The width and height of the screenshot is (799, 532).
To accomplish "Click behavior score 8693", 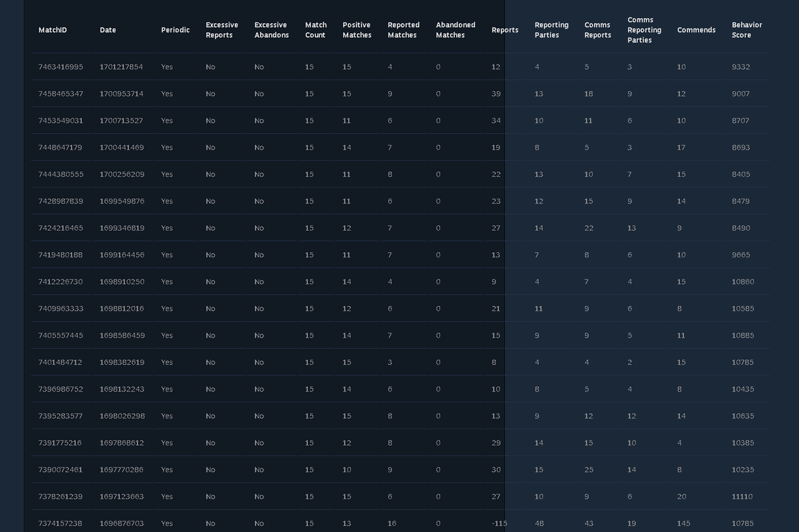I will coord(740,148).
